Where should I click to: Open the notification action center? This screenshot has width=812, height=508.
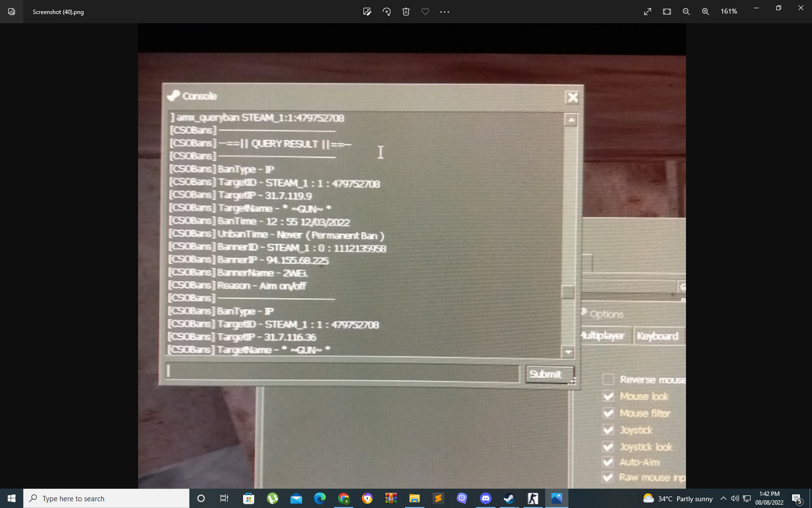[x=797, y=498]
